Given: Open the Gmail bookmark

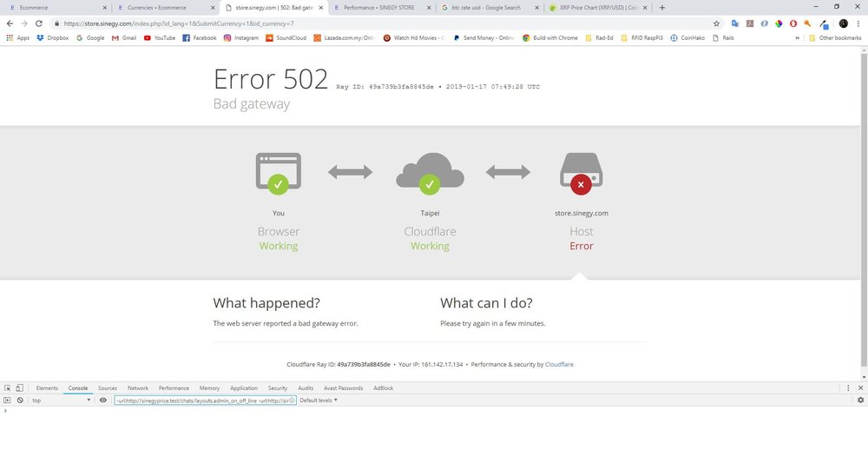Looking at the screenshot, I should [124, 37].
